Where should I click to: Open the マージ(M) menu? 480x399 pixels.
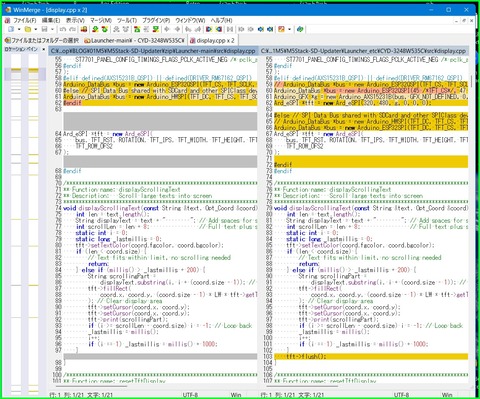pos(101,20)
